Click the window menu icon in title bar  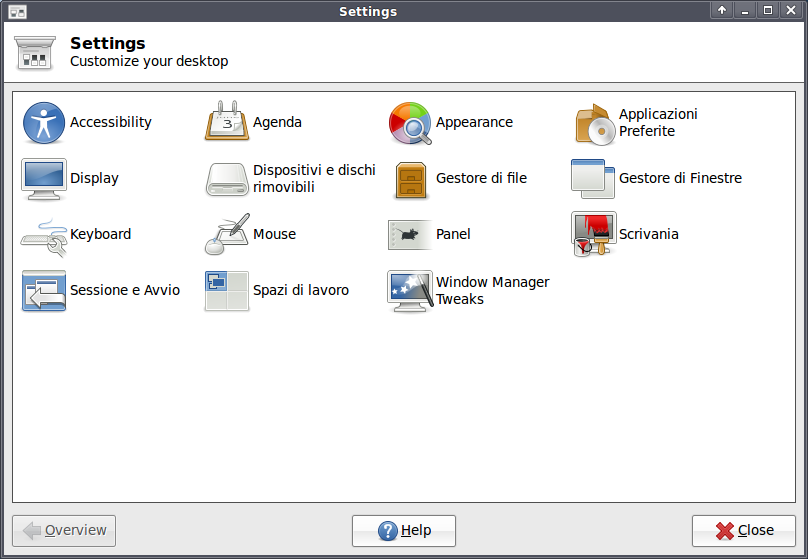coord(17,11)
